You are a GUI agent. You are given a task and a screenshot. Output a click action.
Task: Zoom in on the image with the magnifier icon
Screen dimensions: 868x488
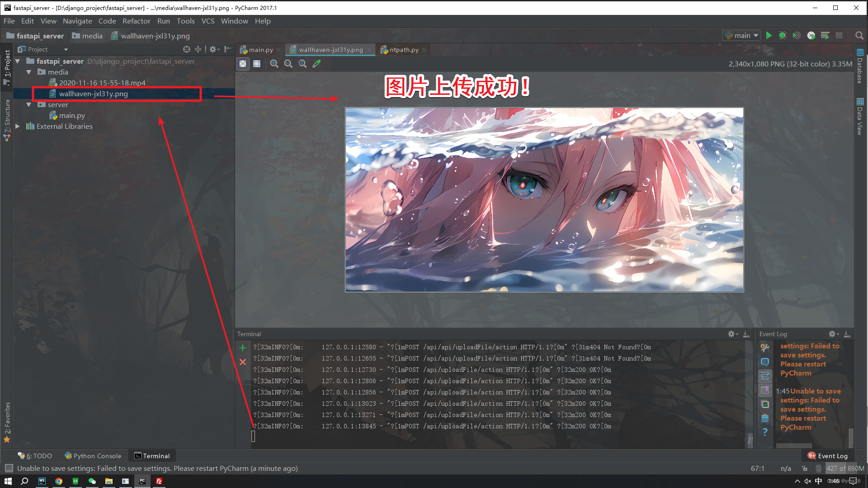274,64
